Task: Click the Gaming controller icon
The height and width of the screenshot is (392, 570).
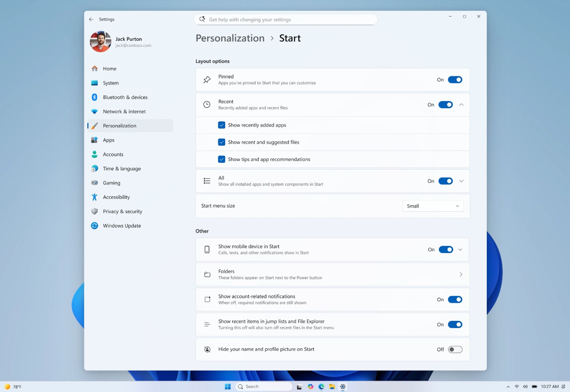Action: [x=95, y=183]
